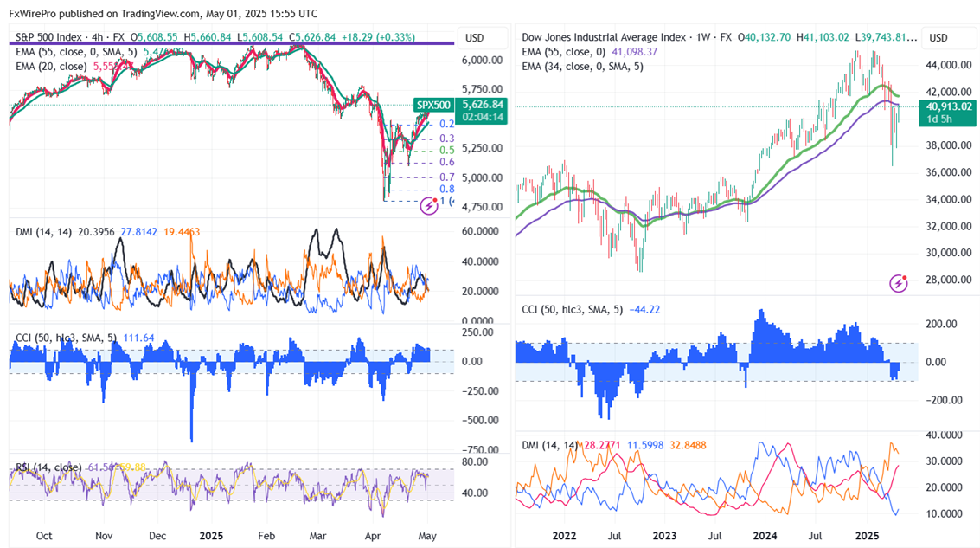This screenshot has height=548, width=980.
Task: Click the May time axis label
Action: pyautogui.click(x=427, y=536)
